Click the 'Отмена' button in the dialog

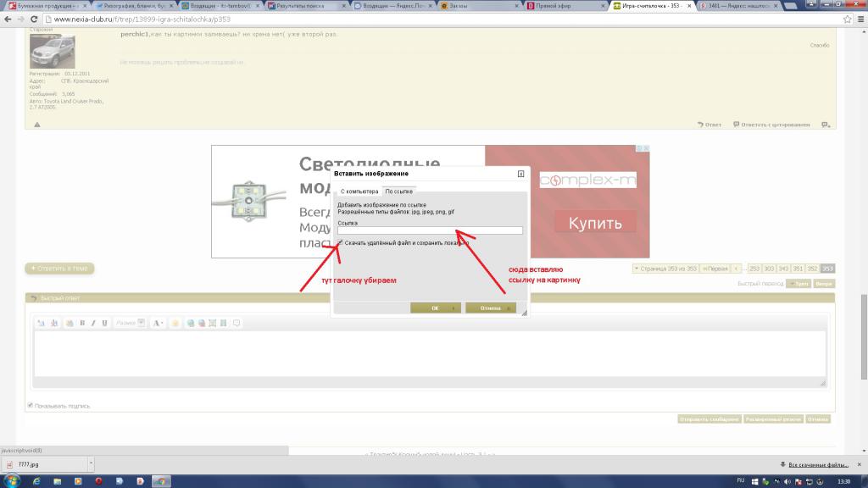tap(491, 308)
